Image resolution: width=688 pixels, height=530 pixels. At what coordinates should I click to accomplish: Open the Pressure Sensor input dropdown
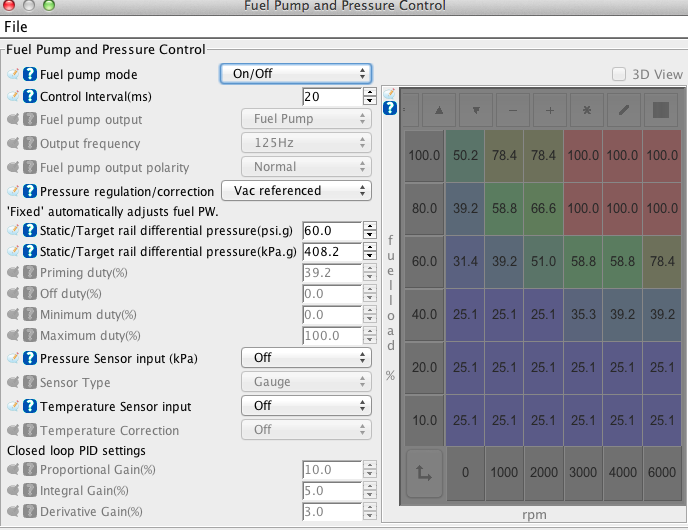(305, 357)
